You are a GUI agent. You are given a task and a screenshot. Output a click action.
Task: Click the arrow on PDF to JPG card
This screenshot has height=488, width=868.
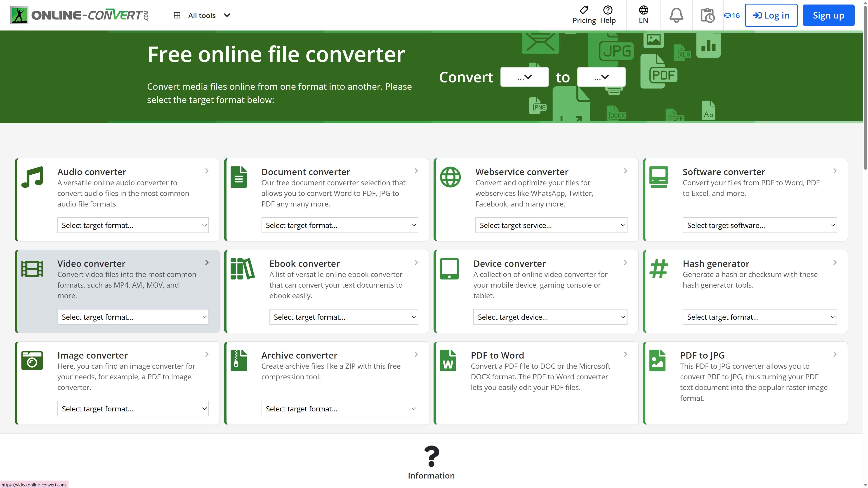pos(835,354)
